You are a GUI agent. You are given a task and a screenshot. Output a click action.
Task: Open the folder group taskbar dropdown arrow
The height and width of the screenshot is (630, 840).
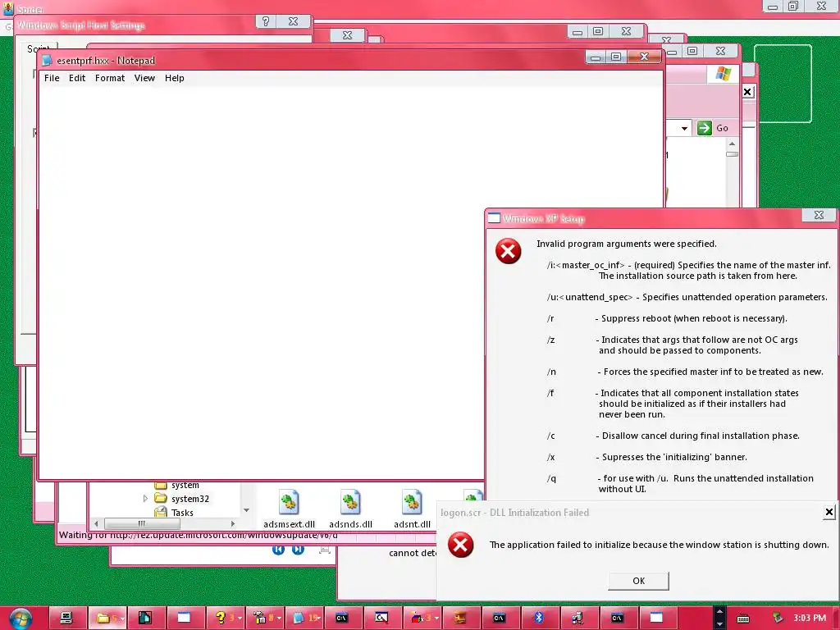tap(123, 619)
